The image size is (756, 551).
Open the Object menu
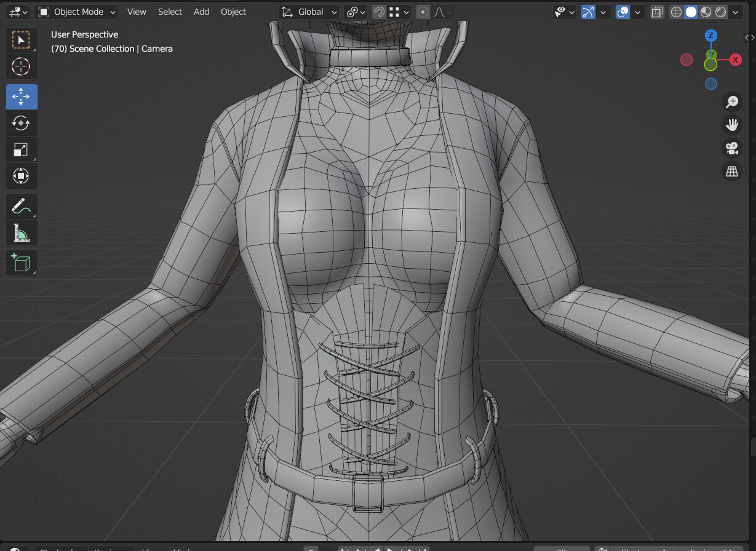(233, 12)
